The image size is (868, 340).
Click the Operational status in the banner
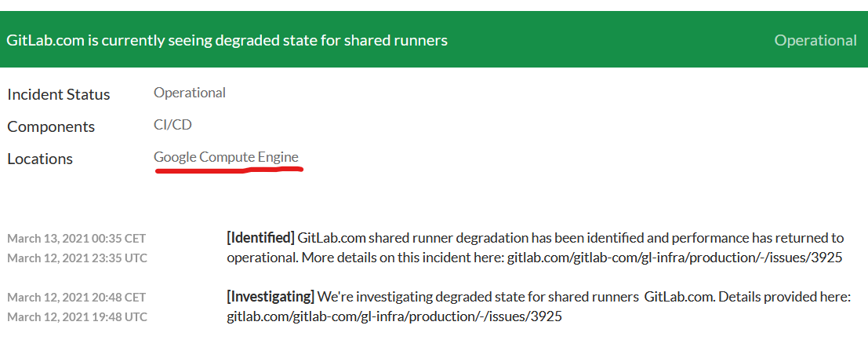click(x=815, y=41)
